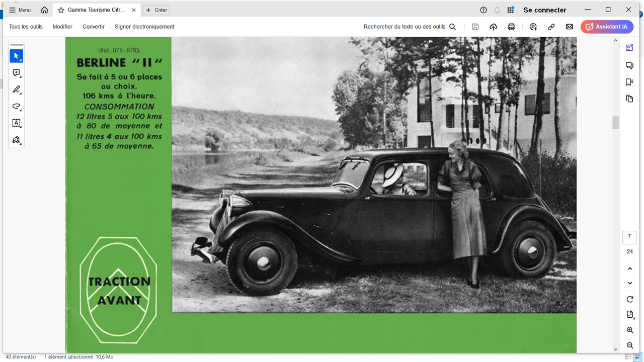644x362 pixels.
Task: Go to the Home screen icon
Action: coord(44,10)
